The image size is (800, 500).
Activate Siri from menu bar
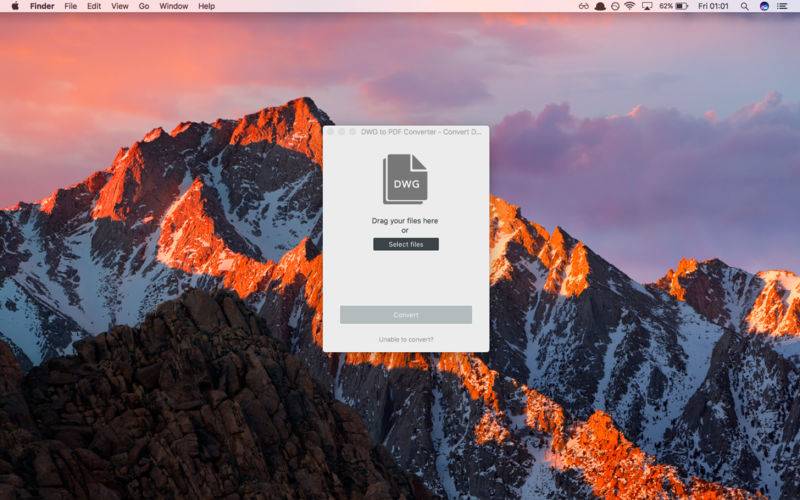point(764,6)
